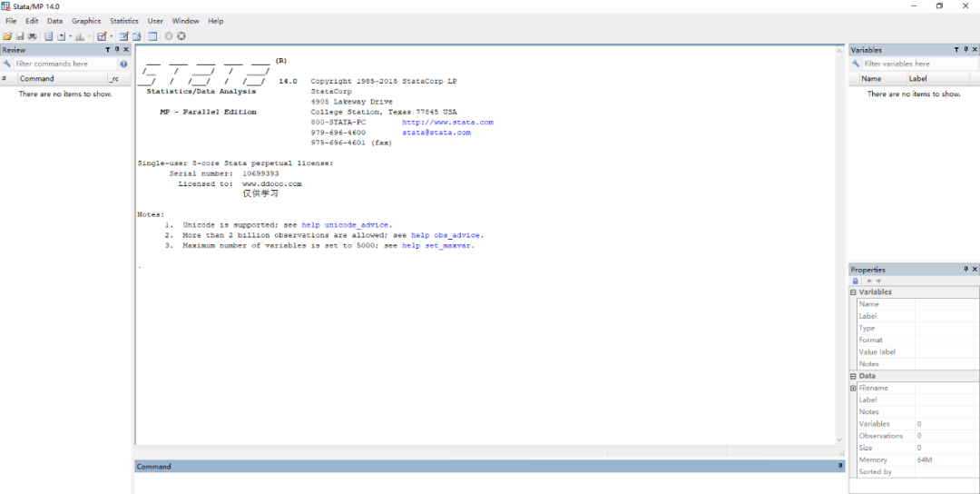Open the Data Editor (Browse) icon
The height and width of the screenshot is (494, 980).
click(x=137, y=36)
